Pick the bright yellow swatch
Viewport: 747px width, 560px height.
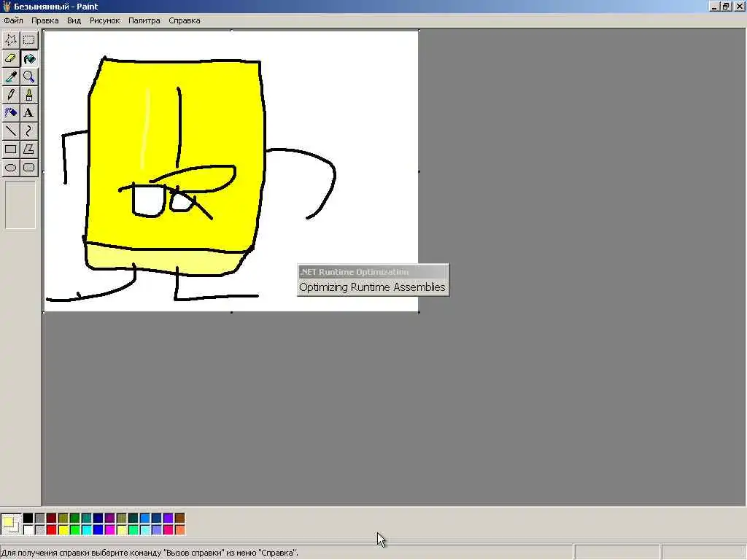click(x=63, y=529)
